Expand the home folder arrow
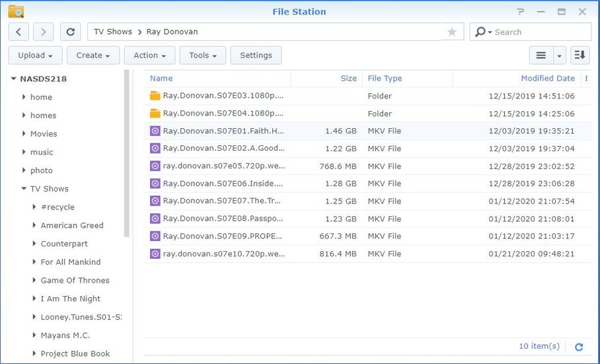The width and height of the screenshot is (600, 364). pyautogui.click(x=24, y=97)
